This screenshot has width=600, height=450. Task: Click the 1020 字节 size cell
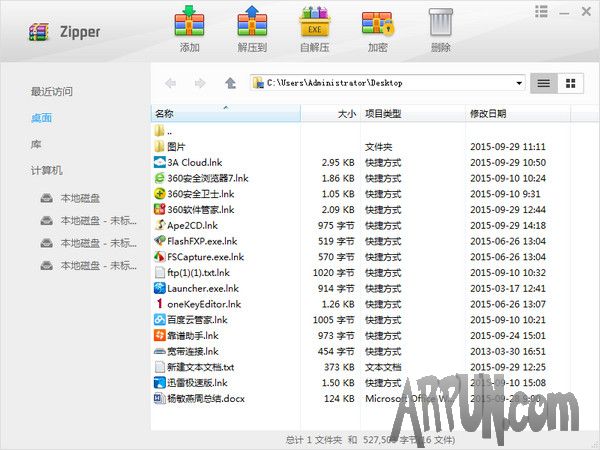point(334,272)
